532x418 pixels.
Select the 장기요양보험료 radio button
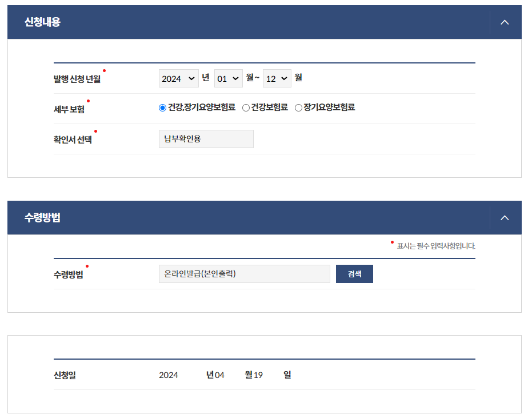pyautogui.click(x=298, y=108)
